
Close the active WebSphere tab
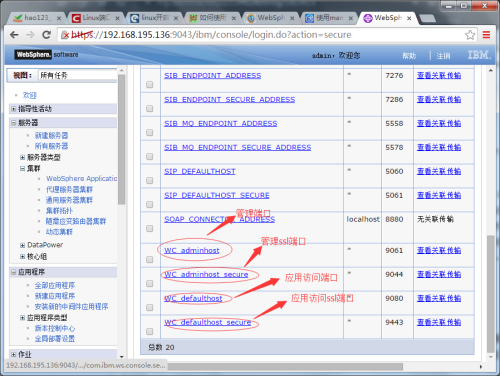(409, 18)
